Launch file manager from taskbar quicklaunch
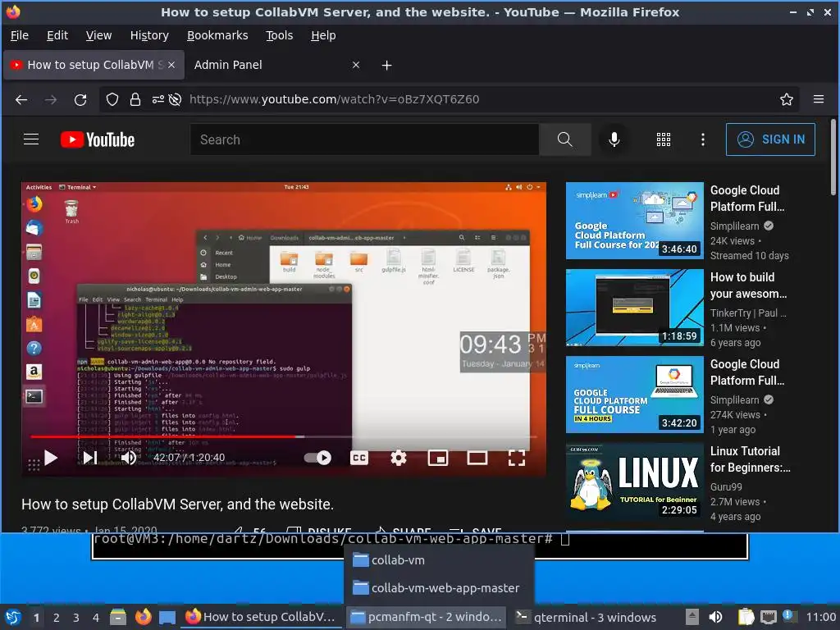 (x=118, y=617)
